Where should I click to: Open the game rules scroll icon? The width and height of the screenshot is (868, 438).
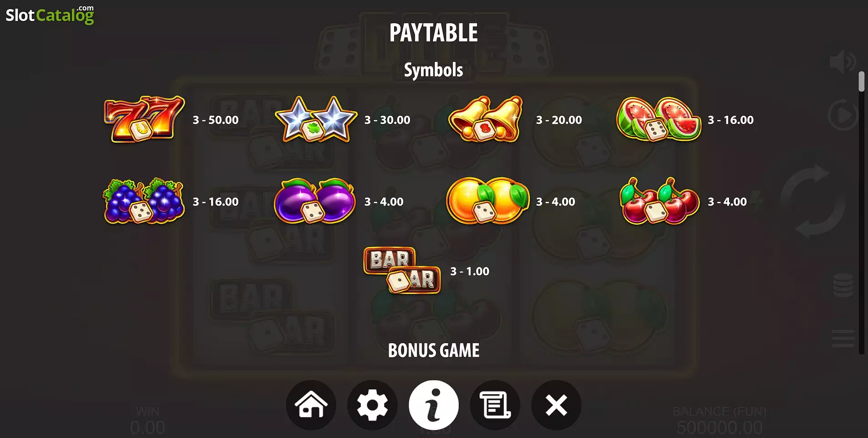pyautogui.click(x=495, y=405)
